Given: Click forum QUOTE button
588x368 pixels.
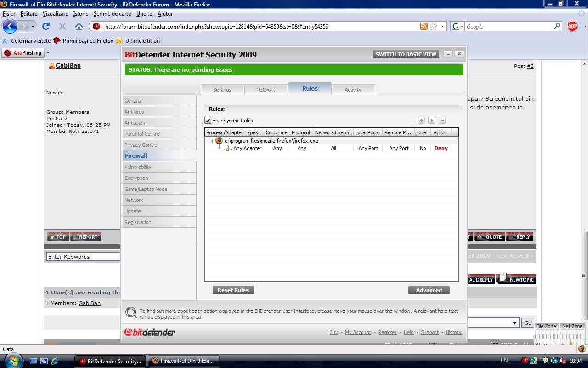Looking at the screenshot, I should point(490,237).
